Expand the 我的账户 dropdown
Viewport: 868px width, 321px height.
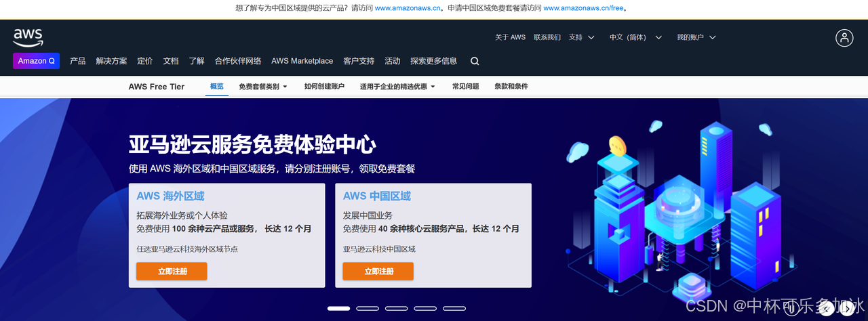click(x=696, y=37)
